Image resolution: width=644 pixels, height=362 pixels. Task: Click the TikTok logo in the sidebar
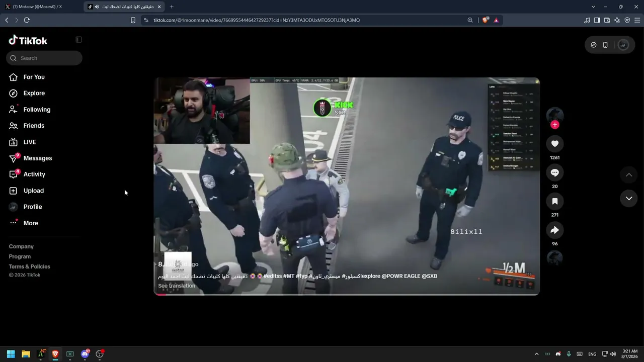28,40
